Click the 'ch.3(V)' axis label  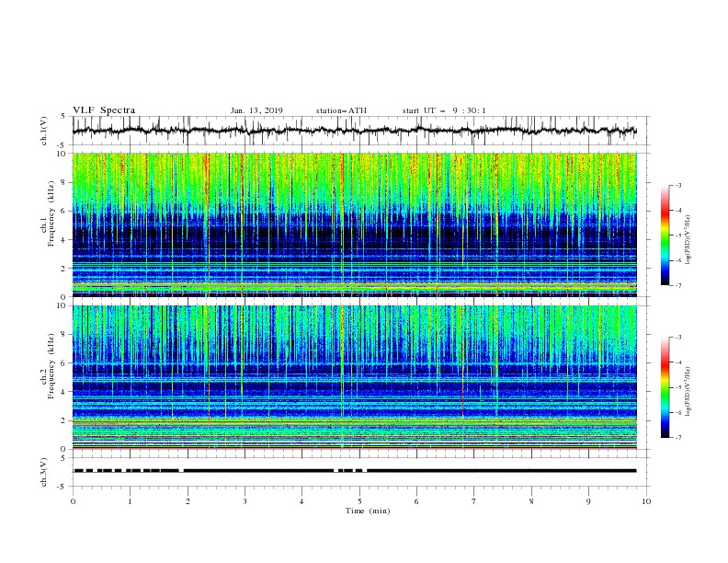pyautogui.click(x=44, y=472)
